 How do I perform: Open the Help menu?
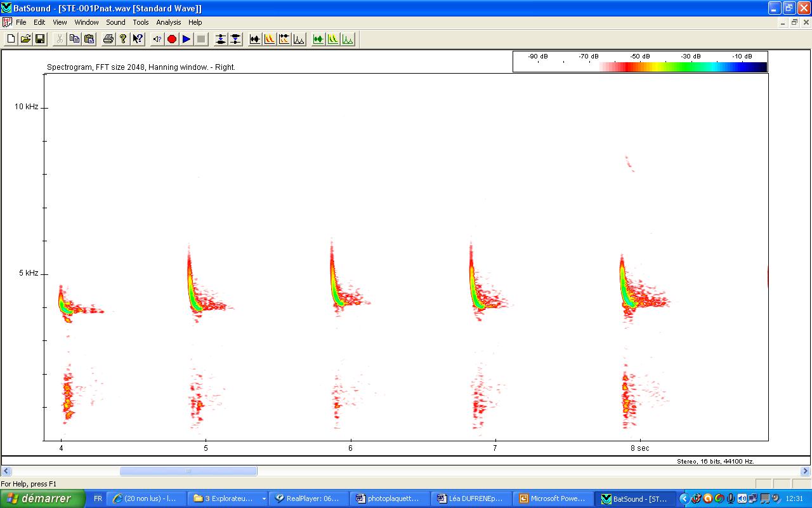(x=195, y=22)
